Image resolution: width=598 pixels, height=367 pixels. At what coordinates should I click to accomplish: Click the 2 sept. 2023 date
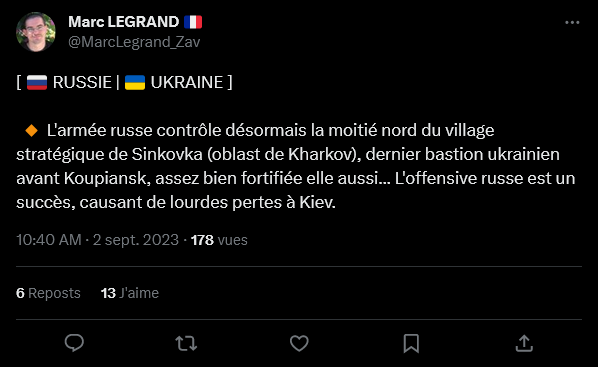136,240
